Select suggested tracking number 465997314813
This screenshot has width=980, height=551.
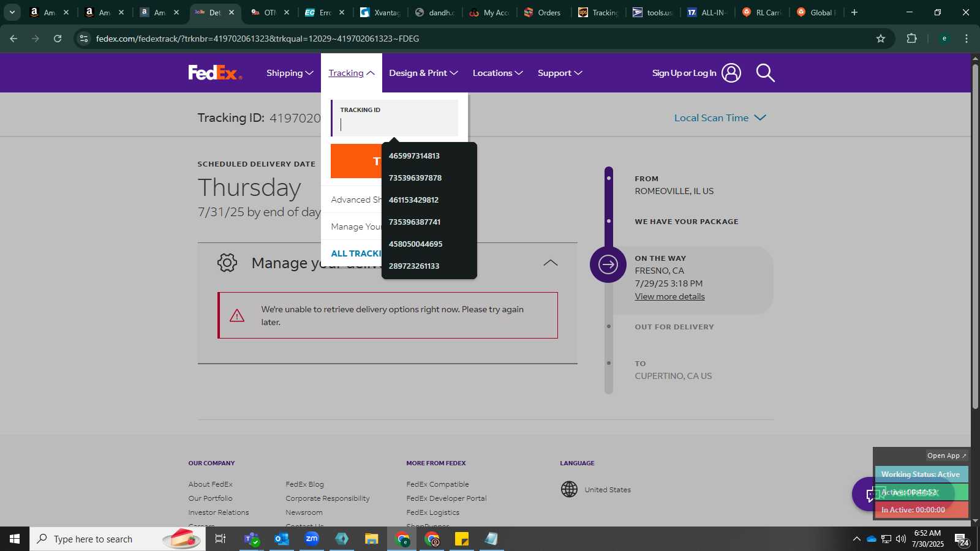[x=429, y=156]
